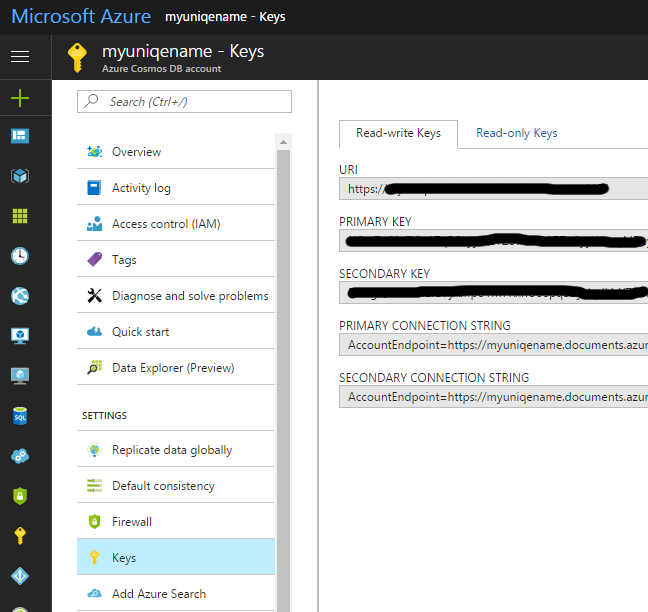
Task: Click the URI field
Action: pyautogui.click(x=493, y=189)
